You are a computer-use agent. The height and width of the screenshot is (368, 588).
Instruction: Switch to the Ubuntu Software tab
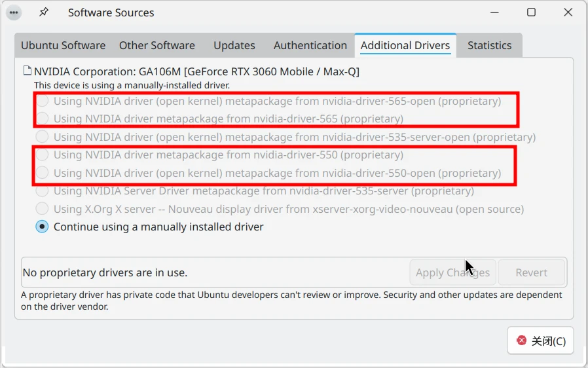[63, 45]
